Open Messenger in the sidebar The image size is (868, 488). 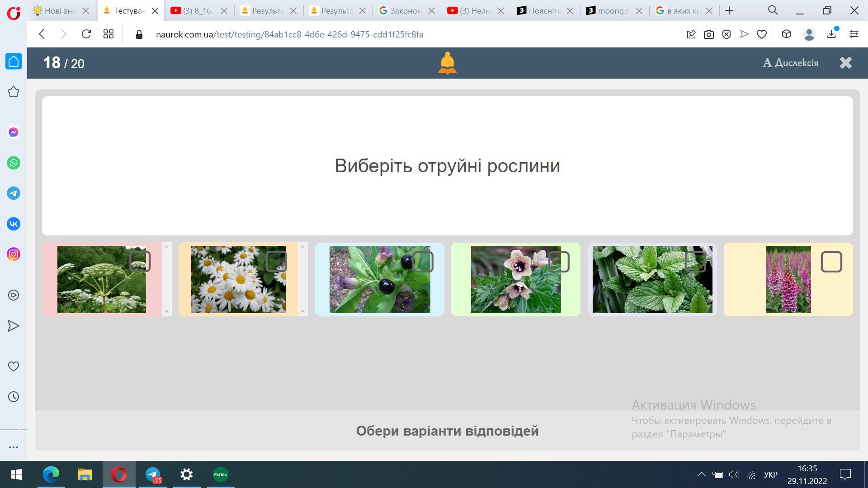pyautogui.click(x=14, y=132)
